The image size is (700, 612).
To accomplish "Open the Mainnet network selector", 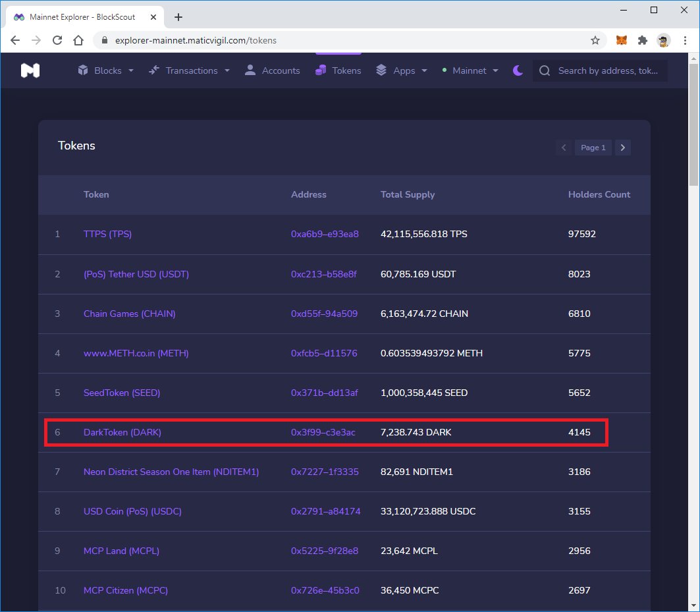I will point(470,70).
